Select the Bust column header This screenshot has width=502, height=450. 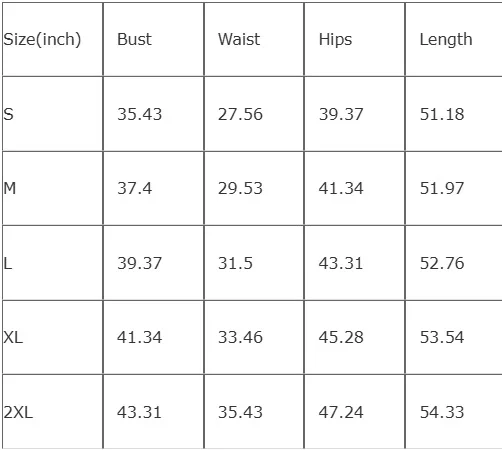tap(134, 39)
